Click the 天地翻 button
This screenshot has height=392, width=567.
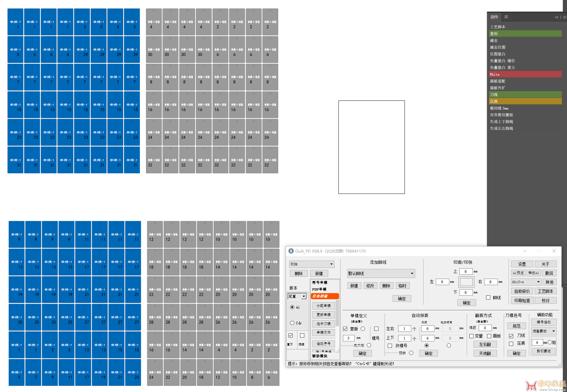point(485,353)
